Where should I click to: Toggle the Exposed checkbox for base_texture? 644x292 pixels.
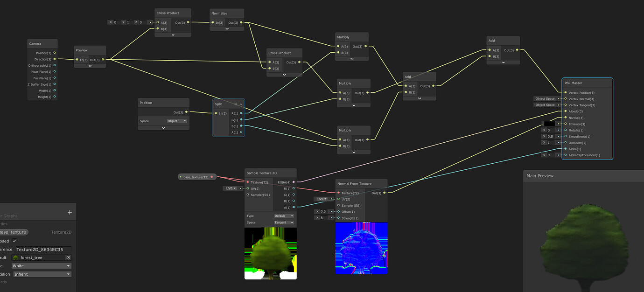(x=14, y=241)
